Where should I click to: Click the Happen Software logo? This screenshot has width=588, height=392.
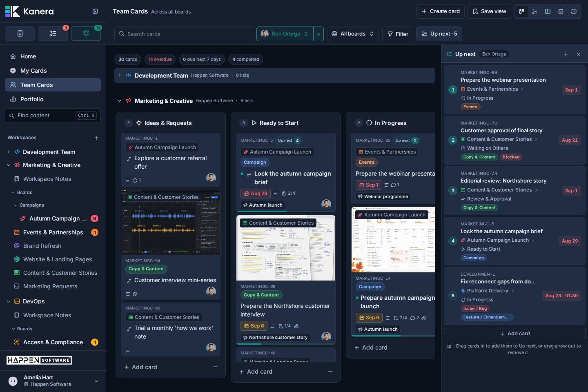[x=39, y=360]
